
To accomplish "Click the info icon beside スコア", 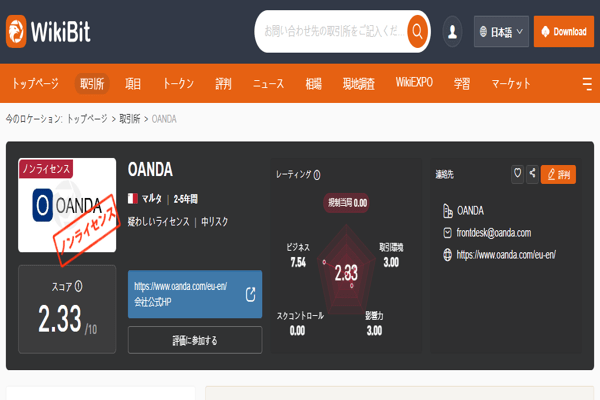I will pos(78,286).
